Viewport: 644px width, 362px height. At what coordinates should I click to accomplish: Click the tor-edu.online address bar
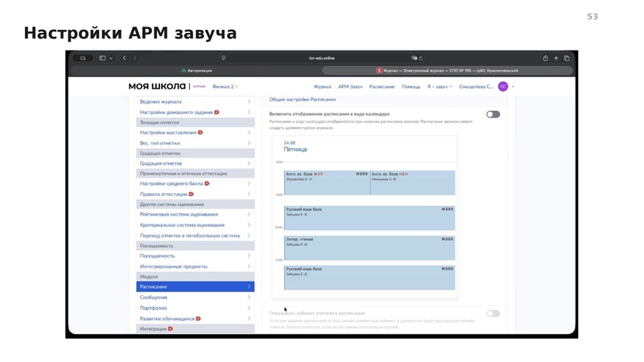tap(322, 58)
